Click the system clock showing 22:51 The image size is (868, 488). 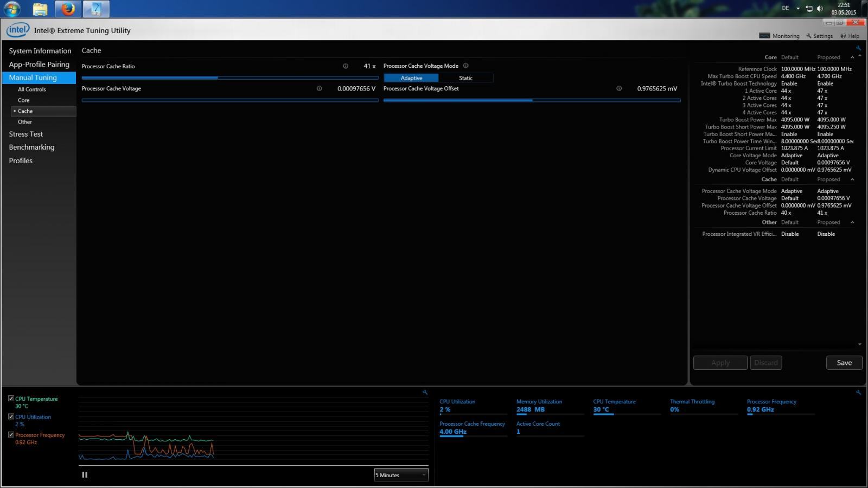[844, 5]
